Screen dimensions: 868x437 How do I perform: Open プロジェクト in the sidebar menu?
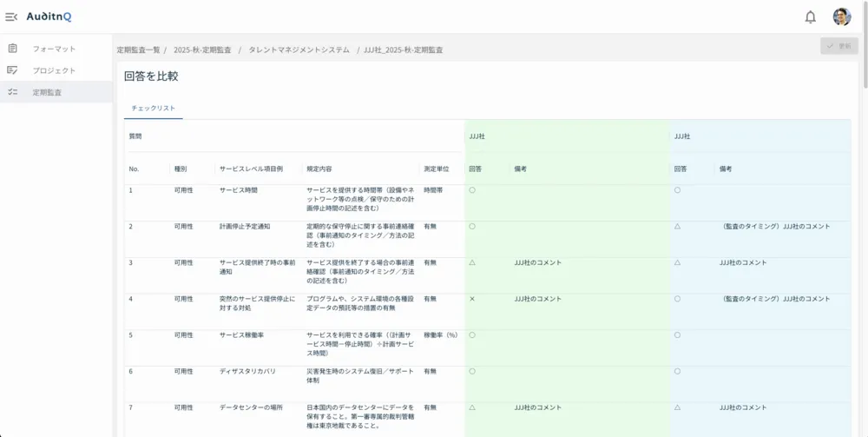[56, 70]
